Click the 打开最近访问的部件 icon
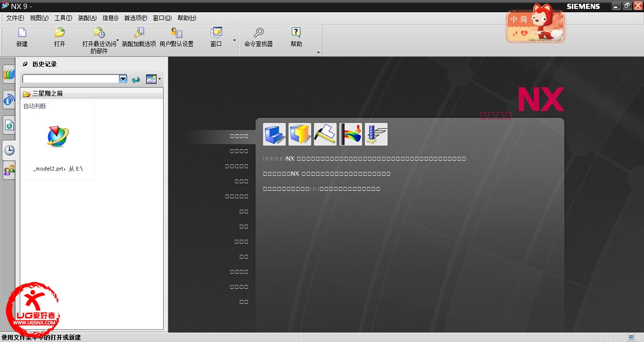 coord(99,33)
